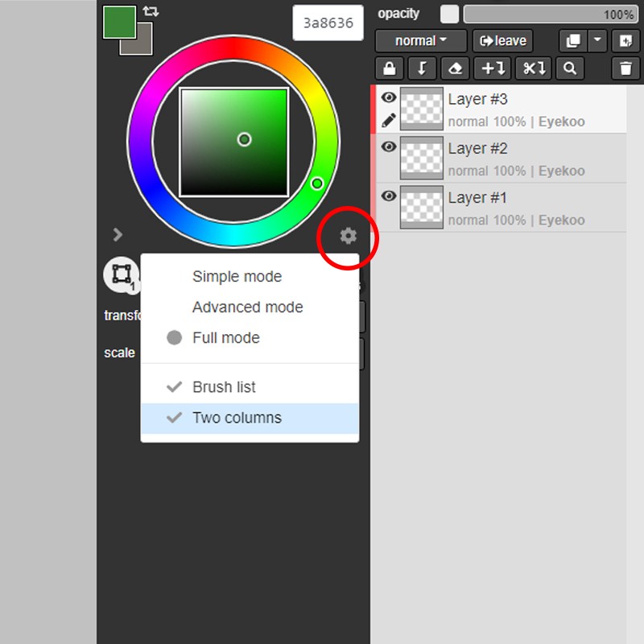Screen dimensions: 644x644
Task: Open the normal blend mode dropdown
Action: pyautogui.click(x=420, y=41)
